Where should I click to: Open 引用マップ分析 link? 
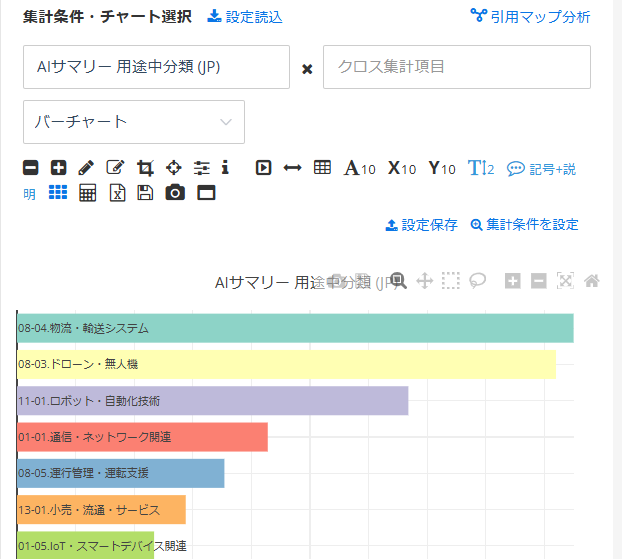pos(530,17)
